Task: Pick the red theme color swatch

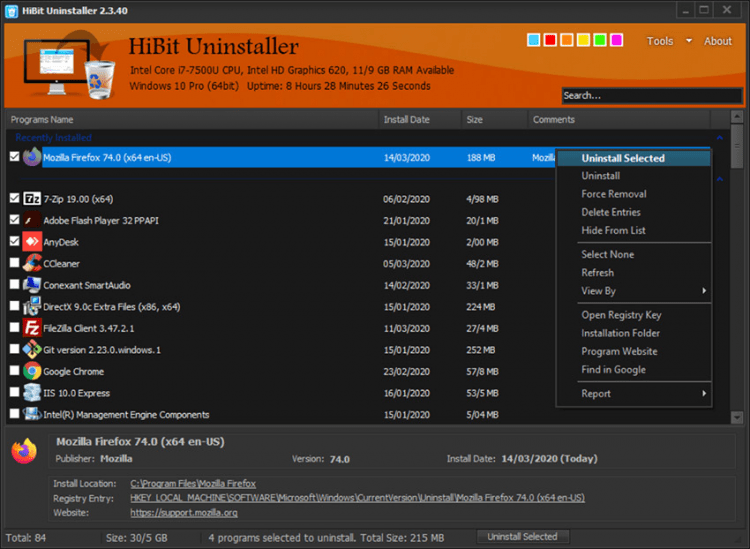Action: coord(550,40)
